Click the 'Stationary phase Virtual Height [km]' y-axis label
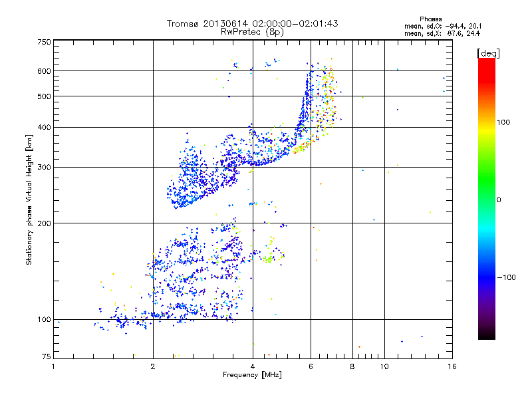Image resolution: width=532 pixels, height=399 pixels. (x=29, y=199)
